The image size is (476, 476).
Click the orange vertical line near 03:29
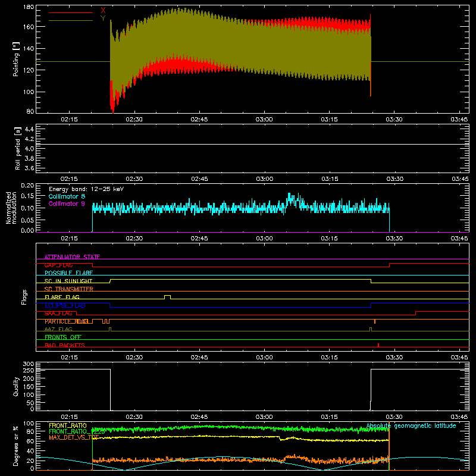(389, 446)
